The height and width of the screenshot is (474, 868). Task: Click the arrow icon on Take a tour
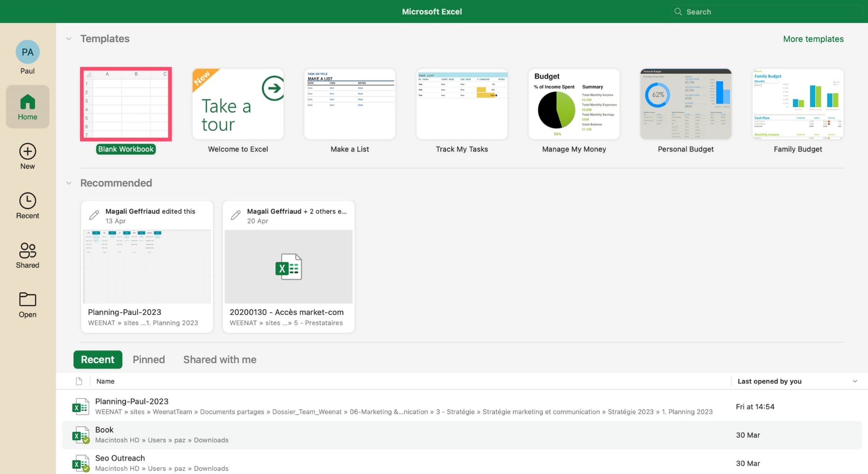(x=273, y=88)
